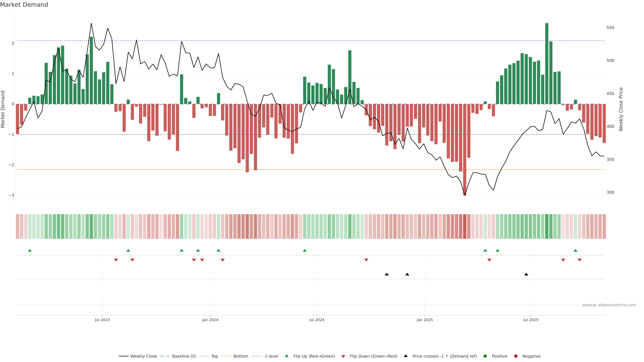Click the deepest red bar reaching -3

465,150
